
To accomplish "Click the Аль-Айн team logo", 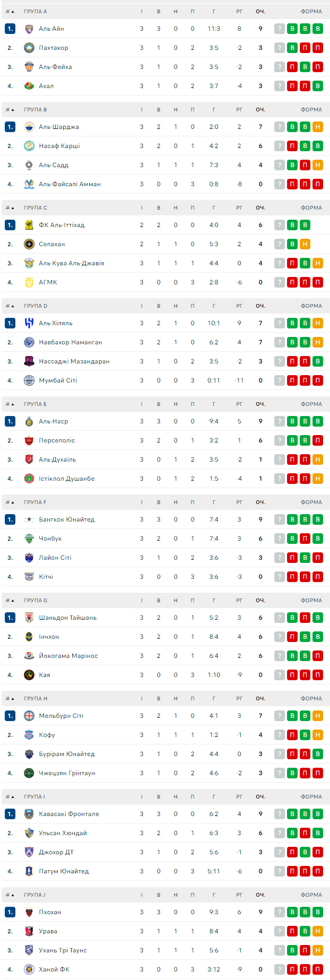I will tap(29, 29).
